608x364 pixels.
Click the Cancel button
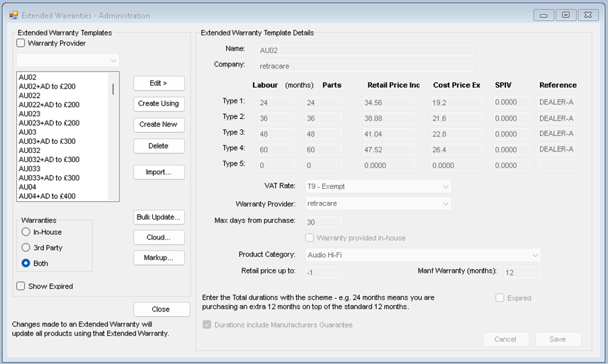tap(506, 339)
